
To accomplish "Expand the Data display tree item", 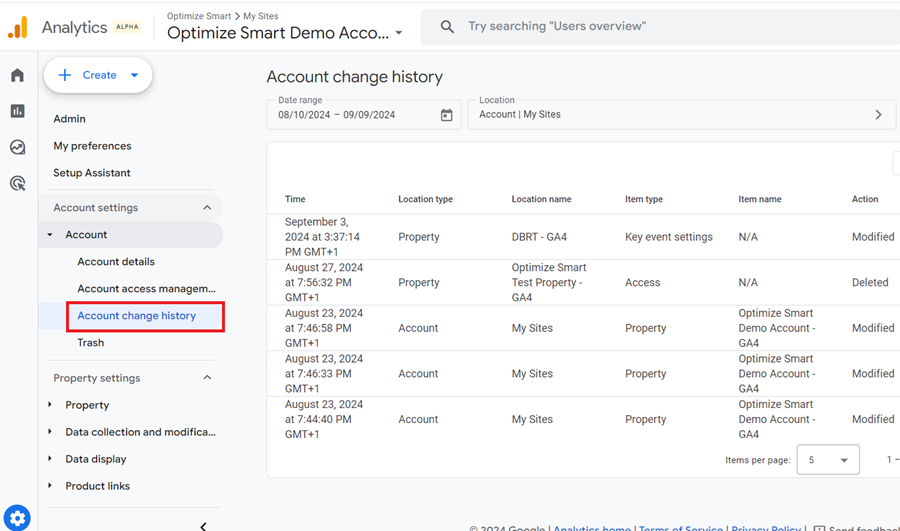I will coord(50,459).
